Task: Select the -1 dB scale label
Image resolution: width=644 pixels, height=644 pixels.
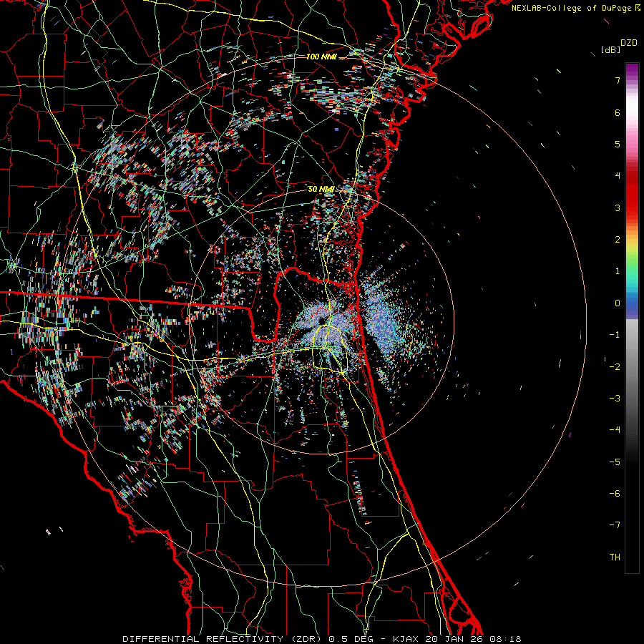Action: click(x=615, y=335)
